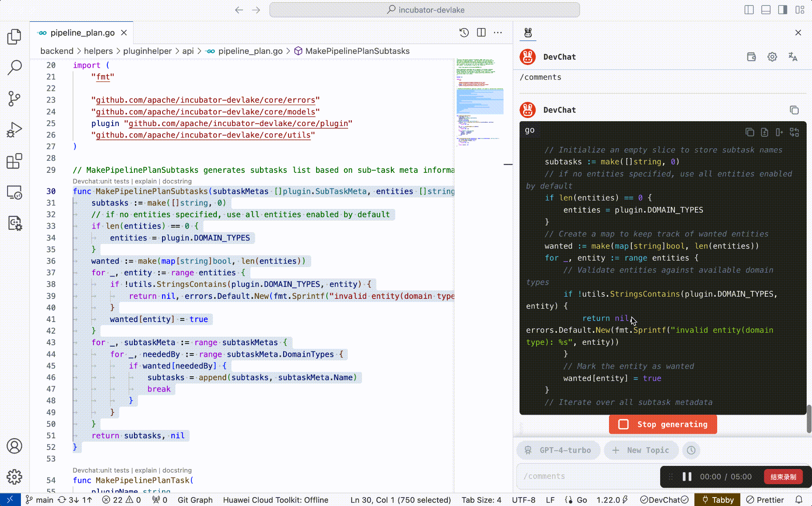This screenshot has height=506, width=812.
Task: Open the GPT-4-turbo model selector
Action: [558, 450]
